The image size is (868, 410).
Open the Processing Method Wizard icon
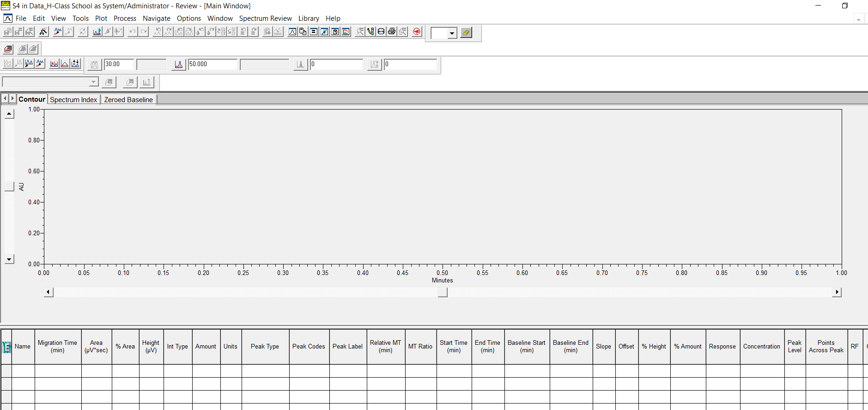43,31
